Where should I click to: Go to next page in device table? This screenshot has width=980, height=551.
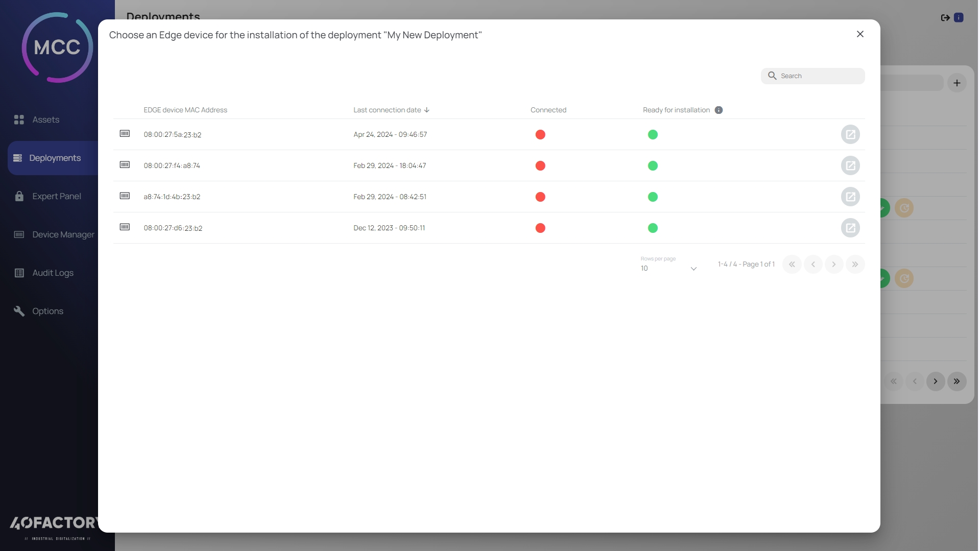[833, 265]
